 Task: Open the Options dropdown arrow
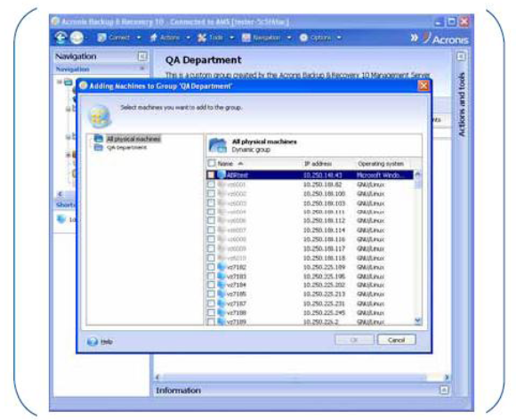tap(339, 38)
